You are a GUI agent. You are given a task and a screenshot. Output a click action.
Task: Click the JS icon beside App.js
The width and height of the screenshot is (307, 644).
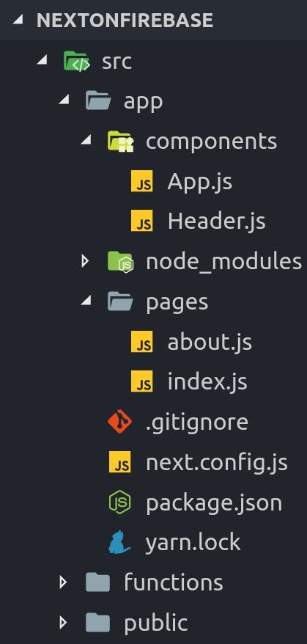(x=142, y=180)
